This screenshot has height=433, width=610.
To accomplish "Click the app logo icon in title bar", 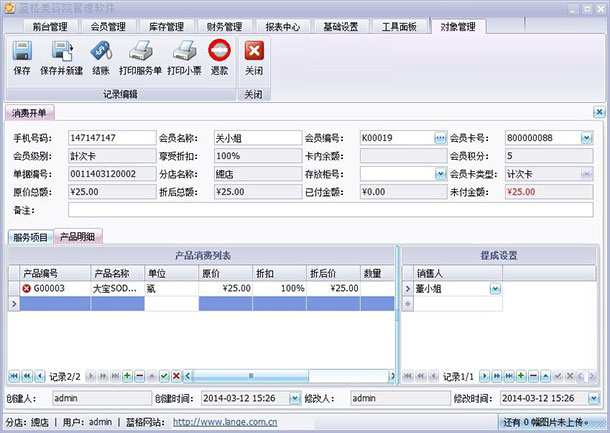I will pos(9,8).
